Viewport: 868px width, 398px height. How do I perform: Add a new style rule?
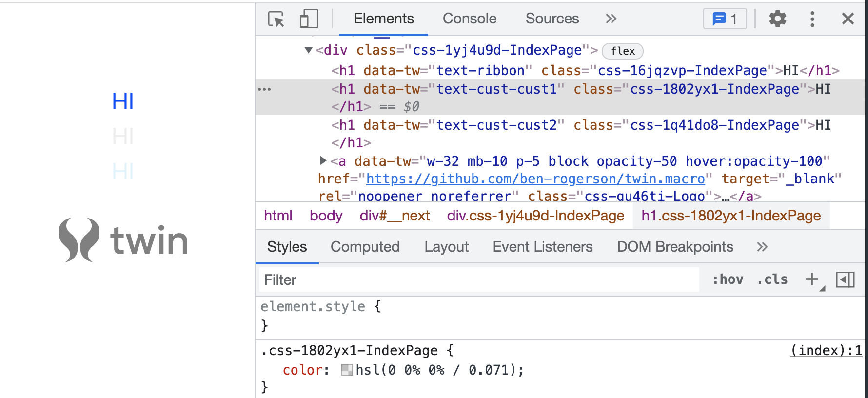point(812,279)
